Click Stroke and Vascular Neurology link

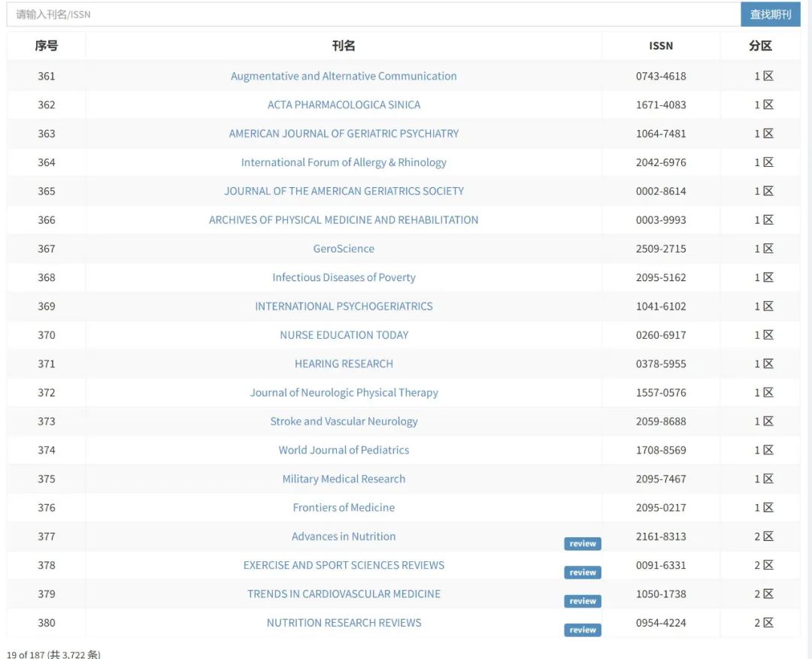coord(344,422)
